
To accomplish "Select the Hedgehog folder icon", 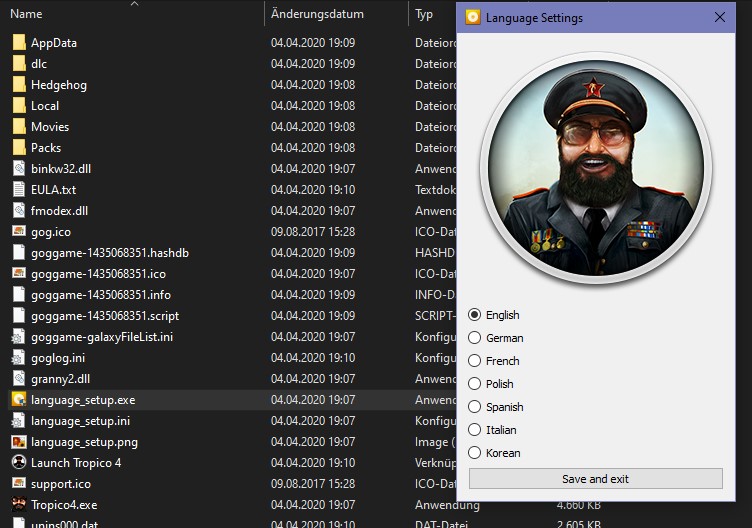I will [19, 84].
